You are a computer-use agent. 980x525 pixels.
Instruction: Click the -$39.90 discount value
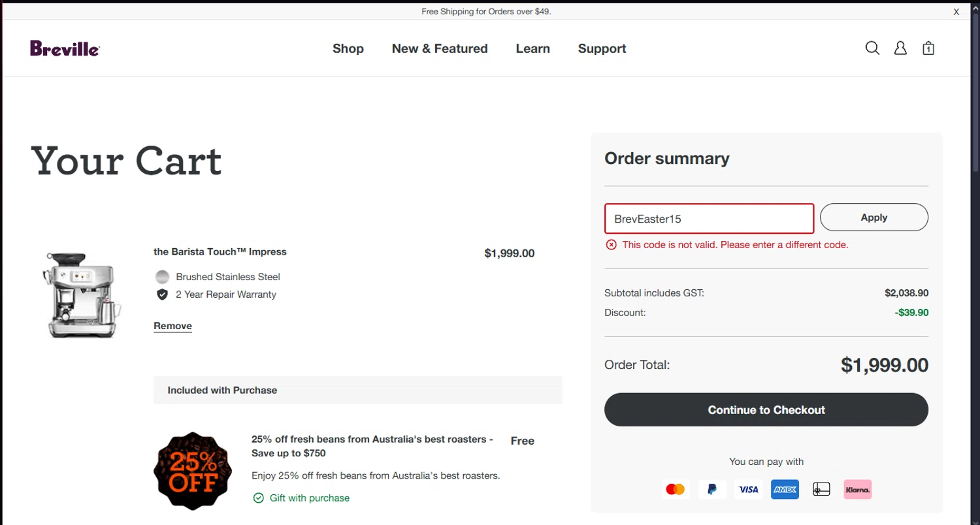point(911,313)
